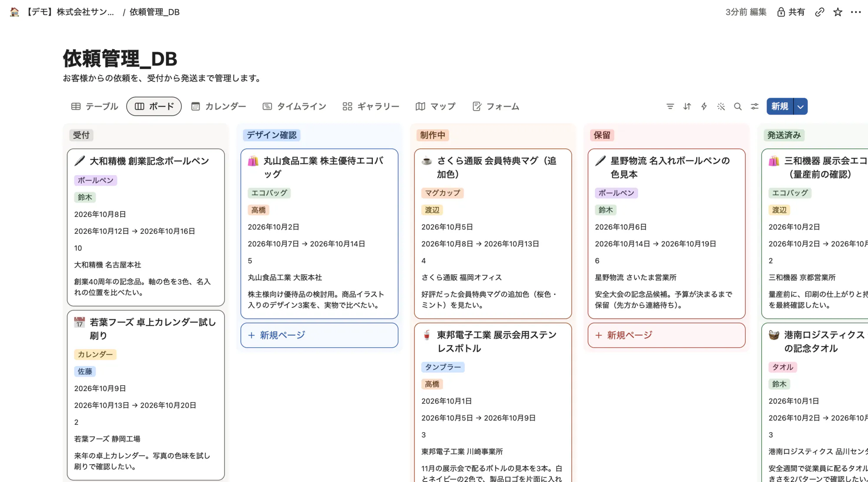Screen dimensions: 868x482
Task: Open database search with the magnifier icon
Action: click(x=738, y=106)
